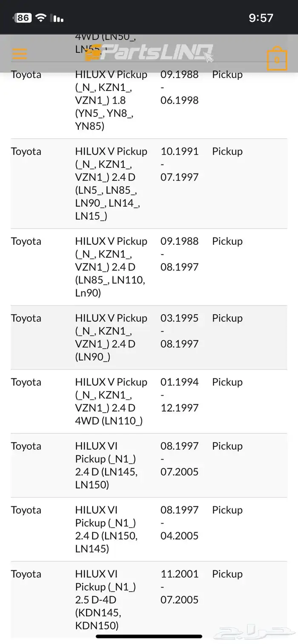Tap the 10.1991 - 07.1997 date range
This screenshot has width=298, height=644.
click(180, 164)
